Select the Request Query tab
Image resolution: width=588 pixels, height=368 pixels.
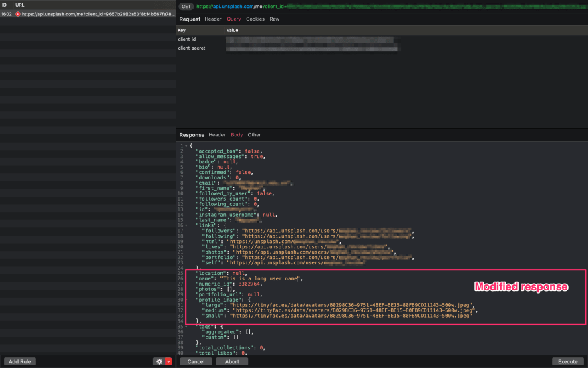tap(234, 19)
